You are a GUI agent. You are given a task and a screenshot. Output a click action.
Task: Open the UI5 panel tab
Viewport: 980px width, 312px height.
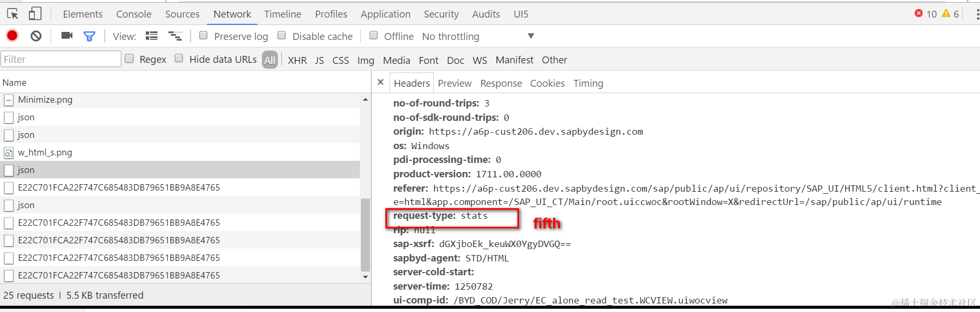[521, 14]
